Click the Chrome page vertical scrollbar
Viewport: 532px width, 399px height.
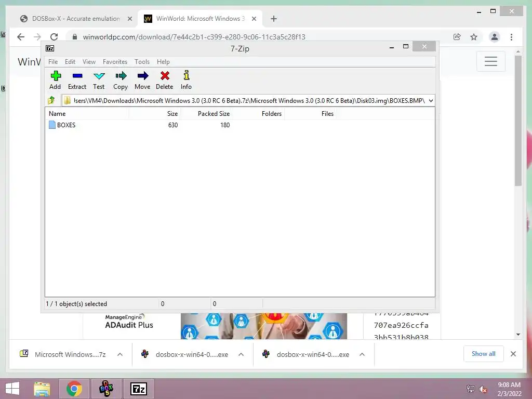[518, 121]
